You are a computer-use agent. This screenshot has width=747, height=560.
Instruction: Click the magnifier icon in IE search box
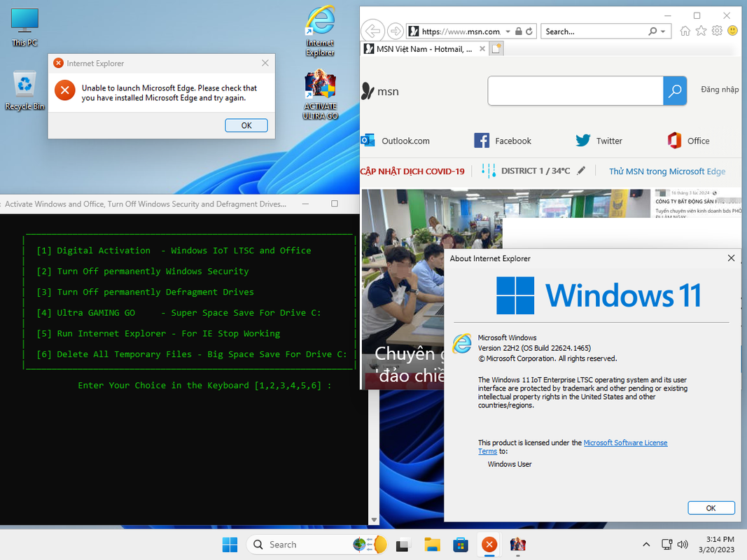(652, 31)
